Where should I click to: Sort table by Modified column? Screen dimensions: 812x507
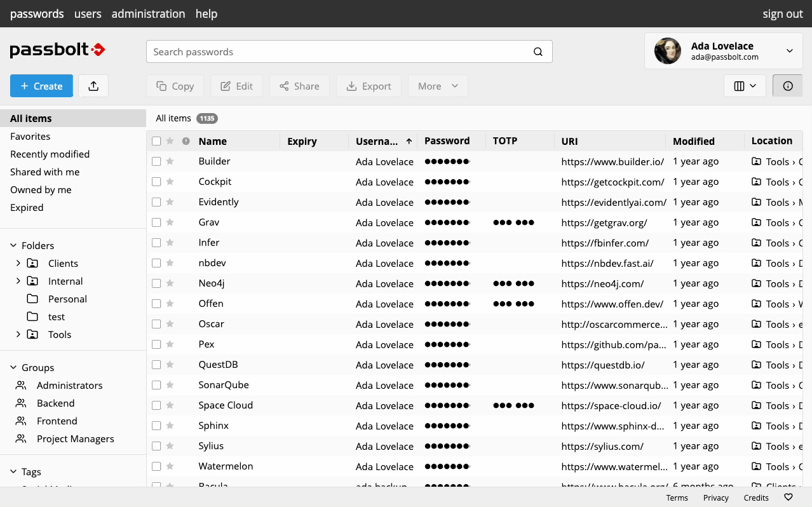[x=694, y=141]
